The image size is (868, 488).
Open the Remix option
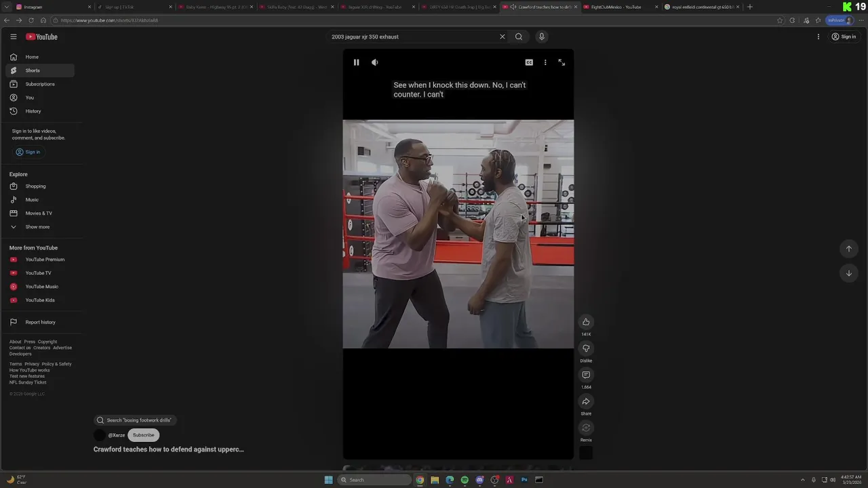pyautogui.click(x=586, y=428)
